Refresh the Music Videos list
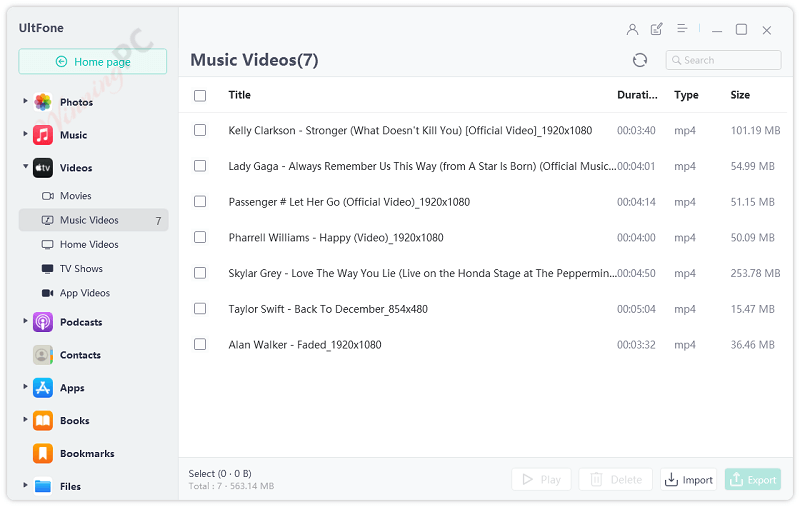The image size is (800, 507). [x=640, y=60]
